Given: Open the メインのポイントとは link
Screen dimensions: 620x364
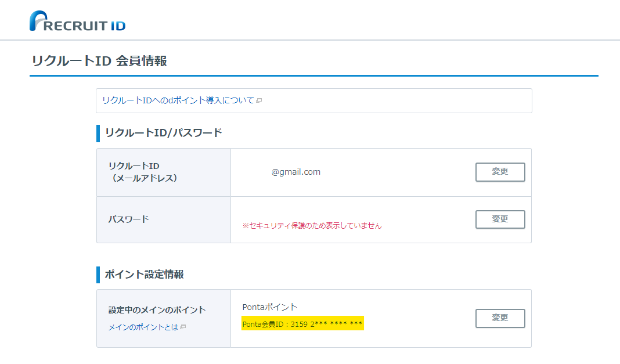Looking at the screenshot, I should [143, 327].
